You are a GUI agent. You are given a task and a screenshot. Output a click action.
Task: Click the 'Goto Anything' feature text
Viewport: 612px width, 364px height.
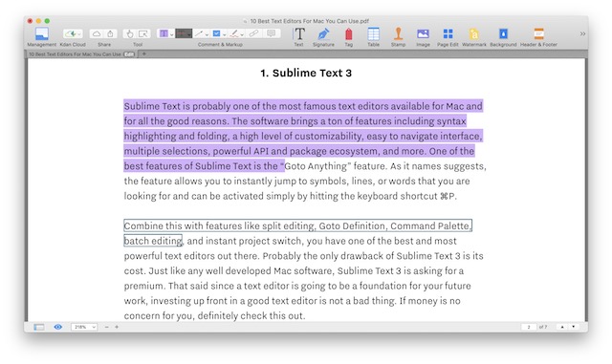317,166
